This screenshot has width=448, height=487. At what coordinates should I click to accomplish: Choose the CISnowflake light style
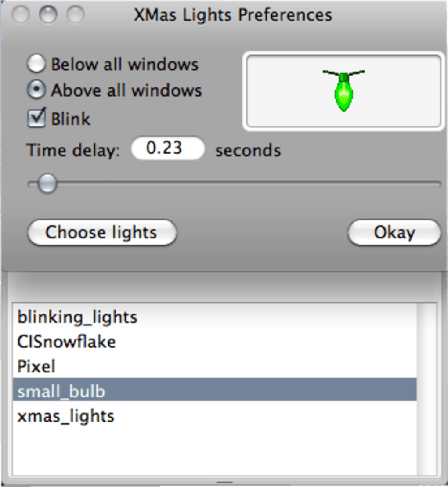66,341
